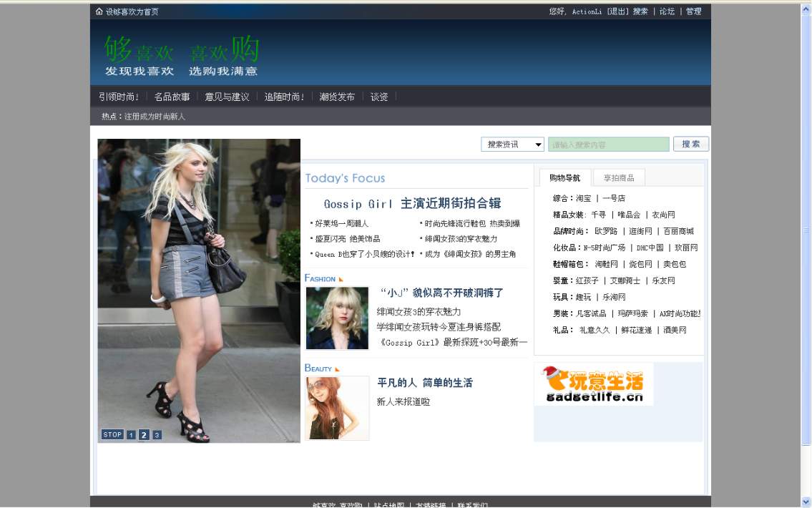Switch to the 享拍商品 tab

pyautogui.click(x=619, y=177)
